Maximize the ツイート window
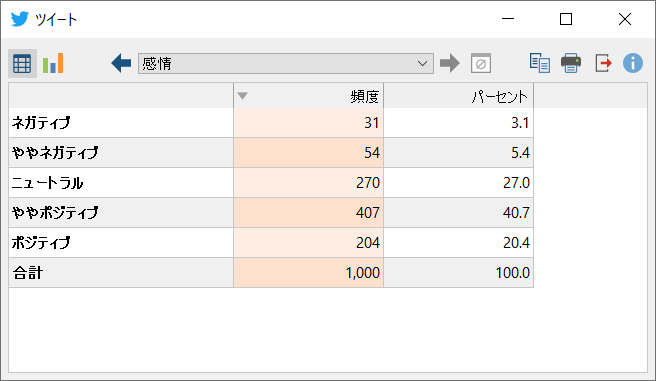The image size is (656, 381). [x=566, y=19]
